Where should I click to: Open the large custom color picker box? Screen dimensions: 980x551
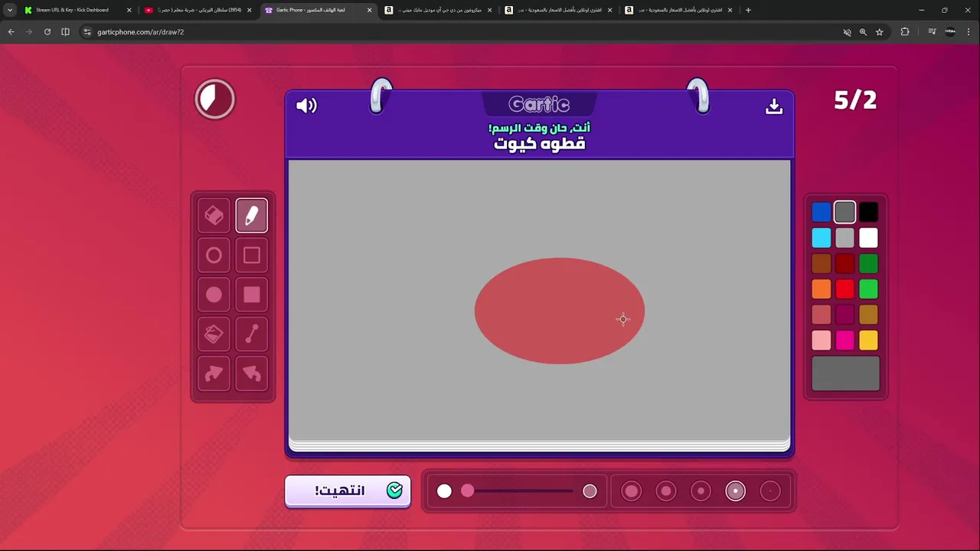[x=845, y=373]
